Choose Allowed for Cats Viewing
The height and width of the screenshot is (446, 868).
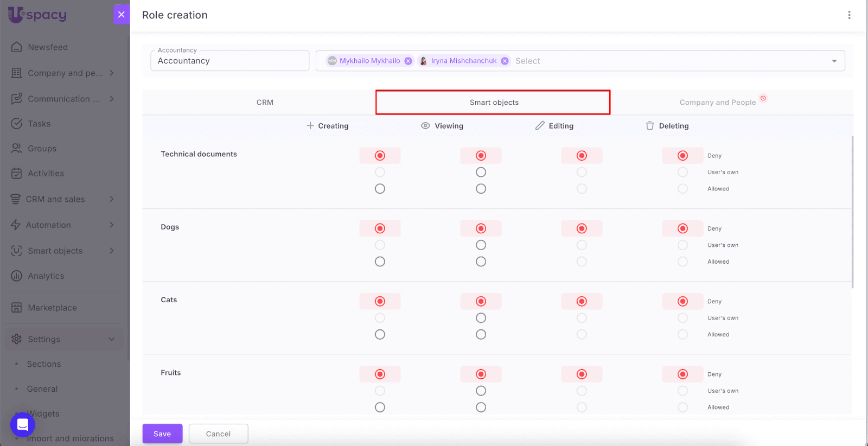tap(481, 335)
